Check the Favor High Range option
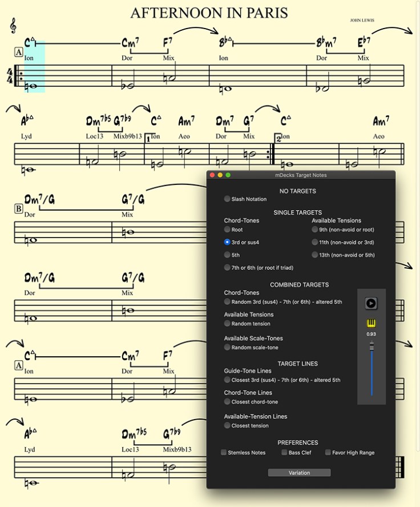Viewport: 420px width, 507px height. coord(328,453)
